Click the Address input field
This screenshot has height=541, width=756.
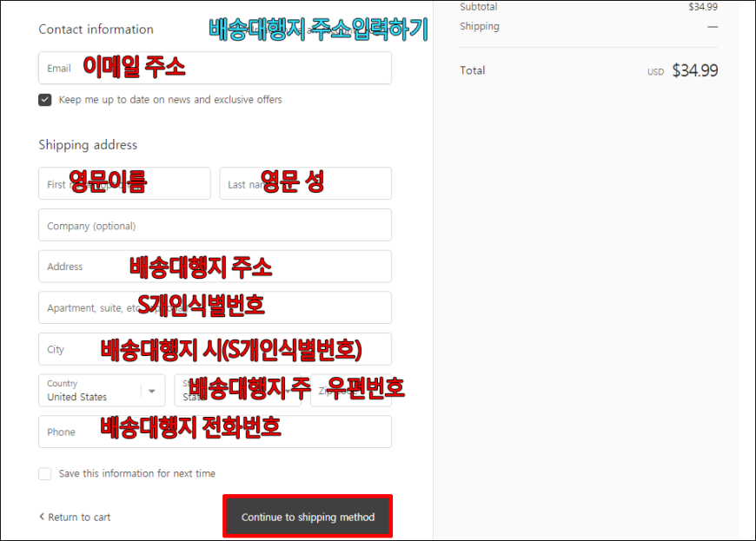tap(215, 267)
